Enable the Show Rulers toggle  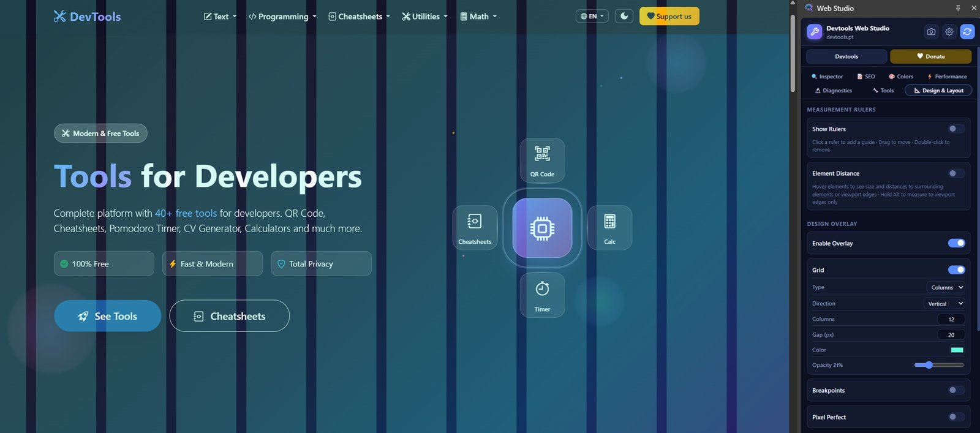tap(956, 129)
